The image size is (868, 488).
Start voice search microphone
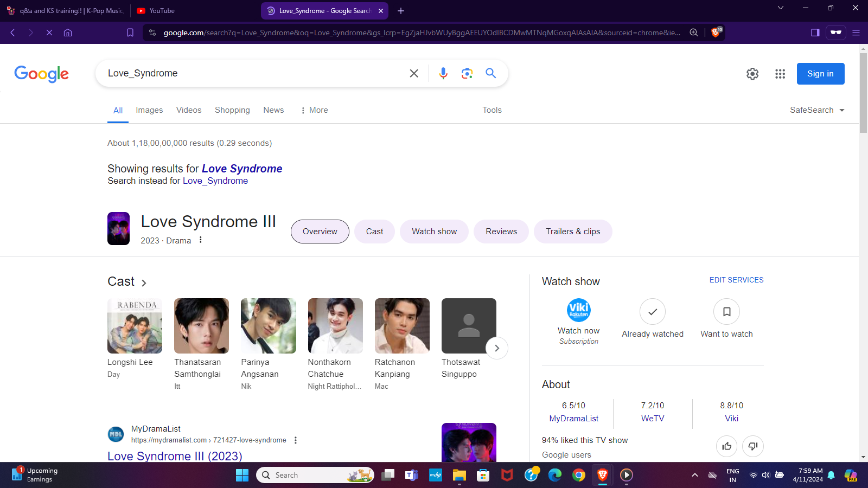point(443,73)
